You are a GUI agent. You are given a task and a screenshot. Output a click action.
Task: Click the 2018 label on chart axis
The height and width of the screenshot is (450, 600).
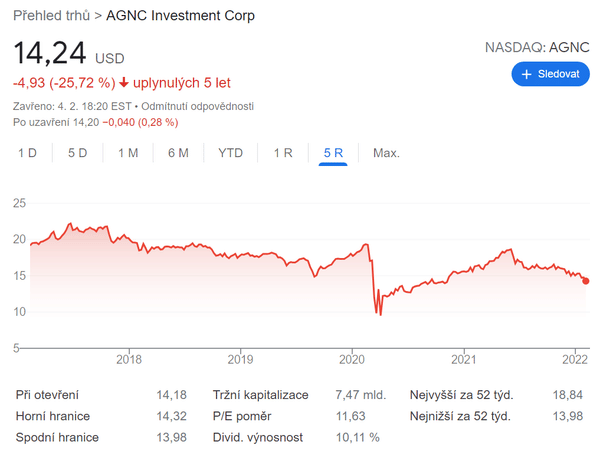click(x=129, y=359)
